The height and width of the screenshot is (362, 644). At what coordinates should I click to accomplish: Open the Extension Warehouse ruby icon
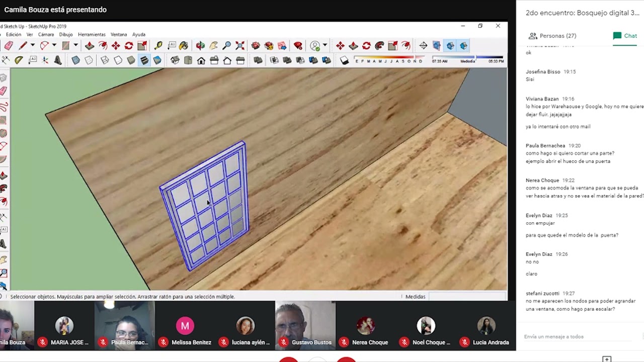[298, 46]
